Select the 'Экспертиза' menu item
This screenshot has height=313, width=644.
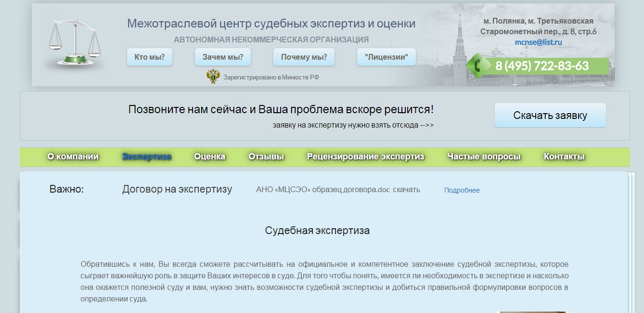(147, 156)
